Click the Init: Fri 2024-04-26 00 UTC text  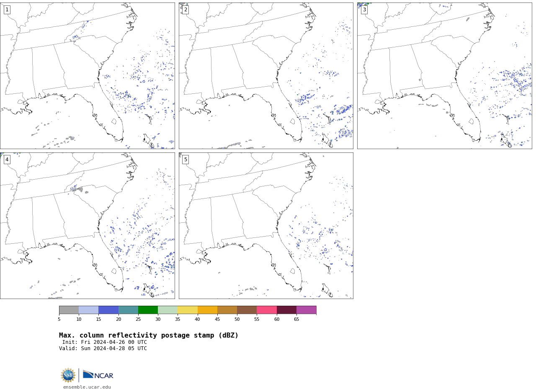(x=105, y=342)
